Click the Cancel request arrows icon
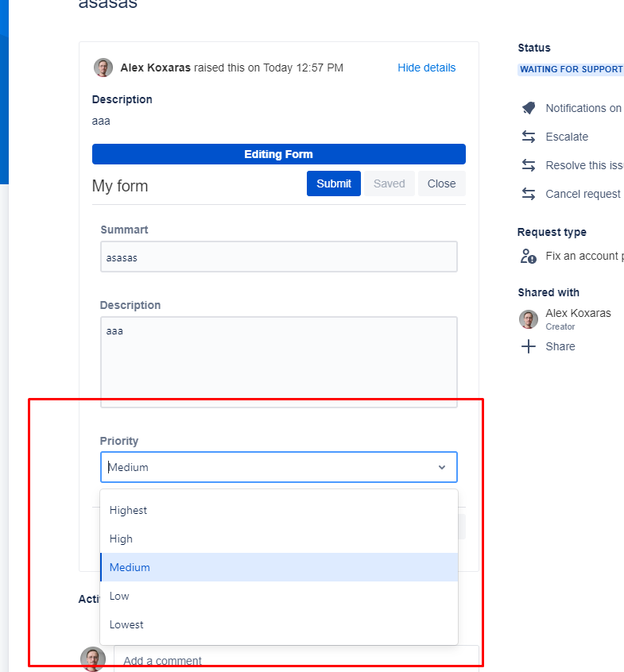This screenshot has height=672, width=624. 529,194
